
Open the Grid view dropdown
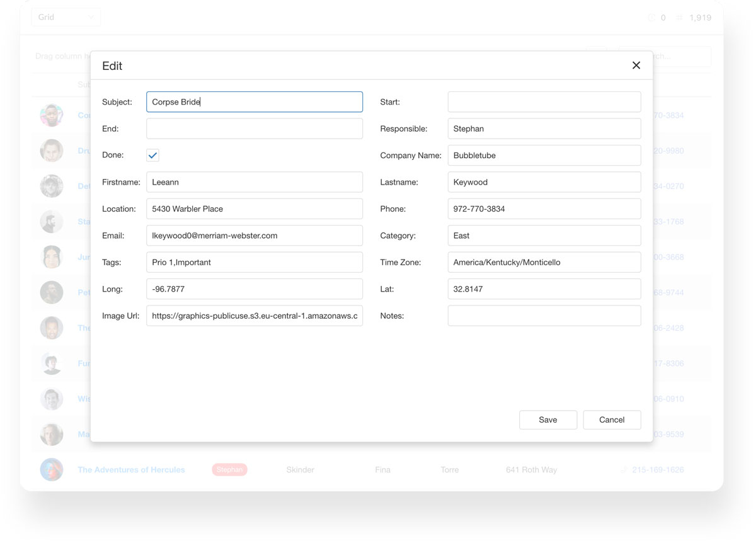click(x=66, y=17)
